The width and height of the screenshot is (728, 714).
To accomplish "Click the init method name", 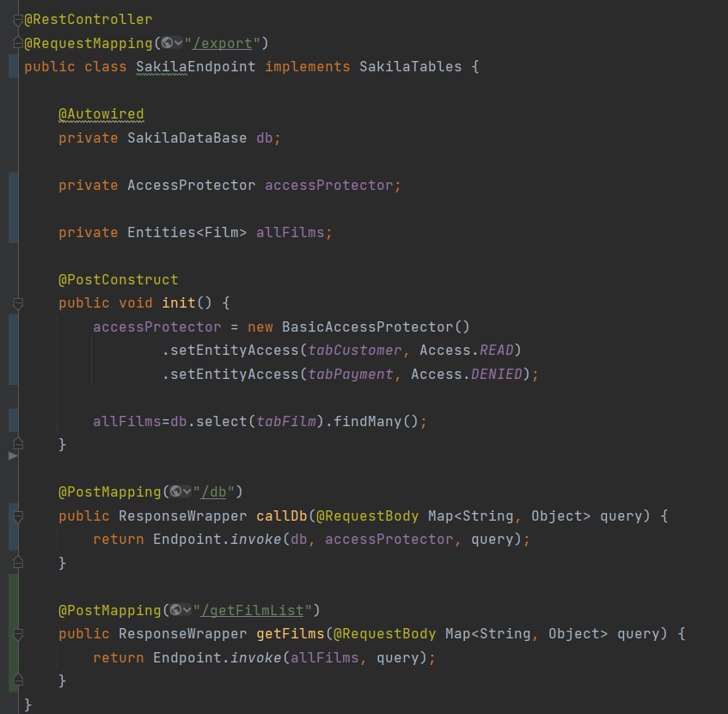I will (x=179, y=303).
